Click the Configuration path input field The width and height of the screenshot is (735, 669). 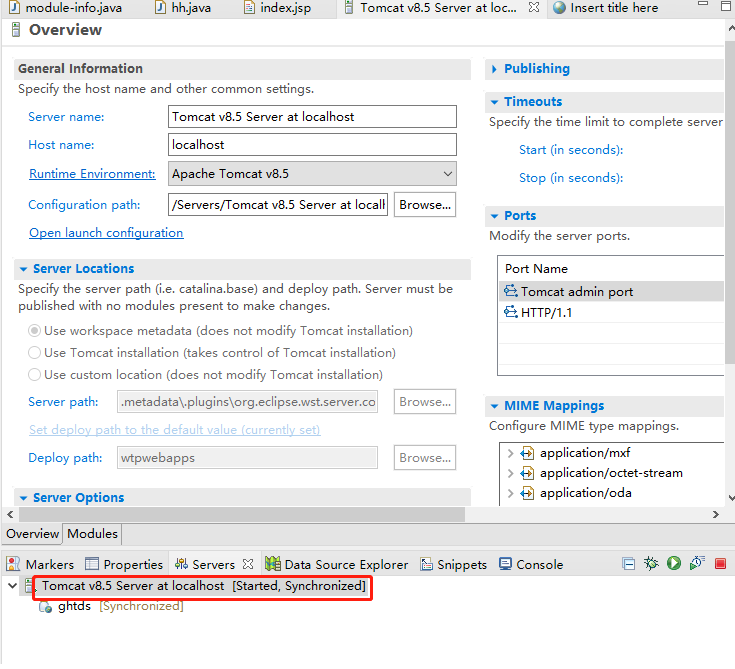pos(278,205)
